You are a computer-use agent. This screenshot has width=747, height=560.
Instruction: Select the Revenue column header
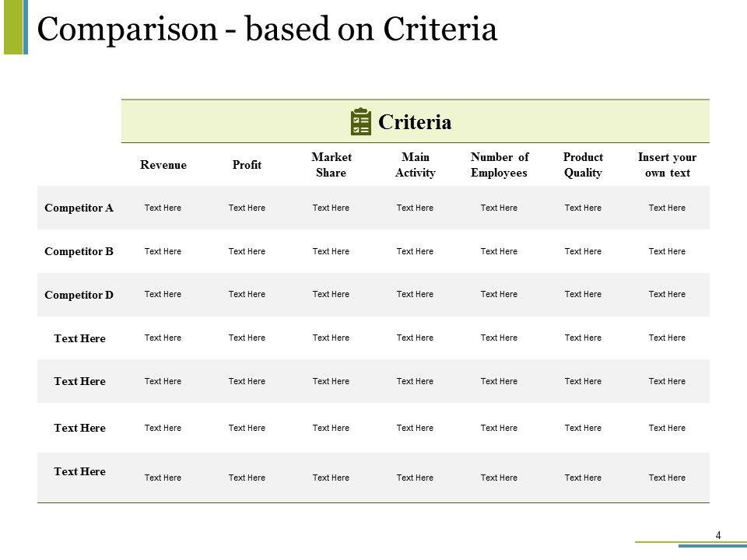point(163,164)
